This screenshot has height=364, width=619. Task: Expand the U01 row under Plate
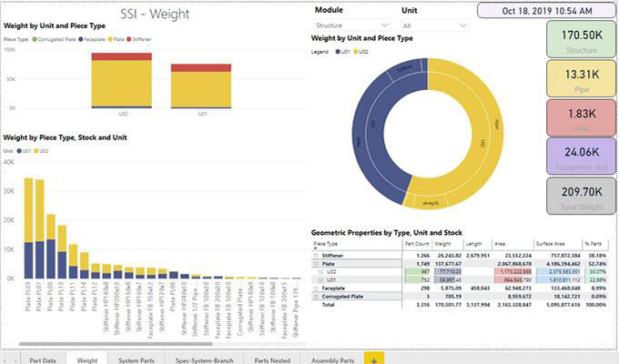[321, 280]
